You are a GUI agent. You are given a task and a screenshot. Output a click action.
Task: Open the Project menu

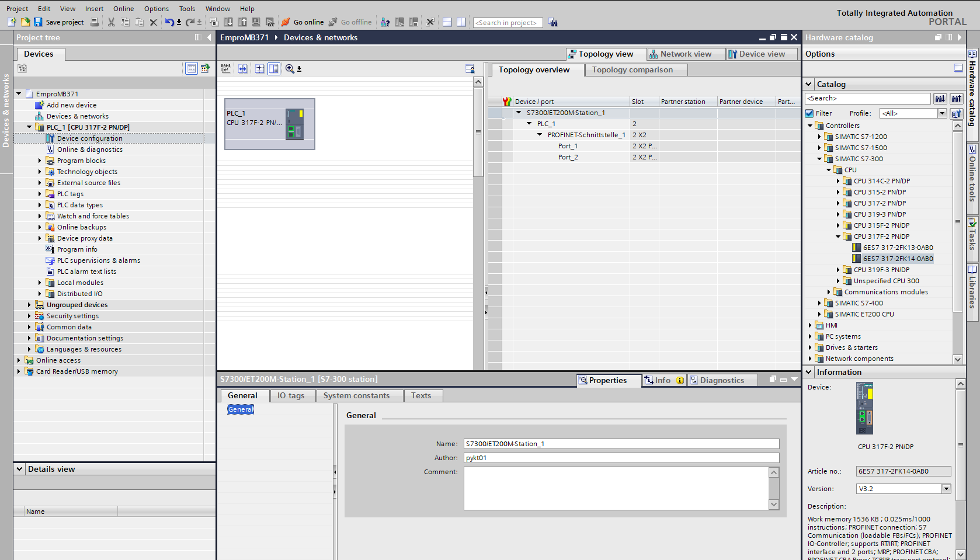(x=18, y=9)
